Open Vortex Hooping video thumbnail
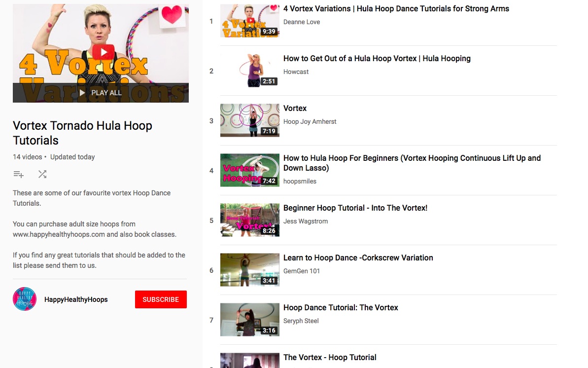The height and width of the screenshot is (368, 588). (x=250, y=170)
